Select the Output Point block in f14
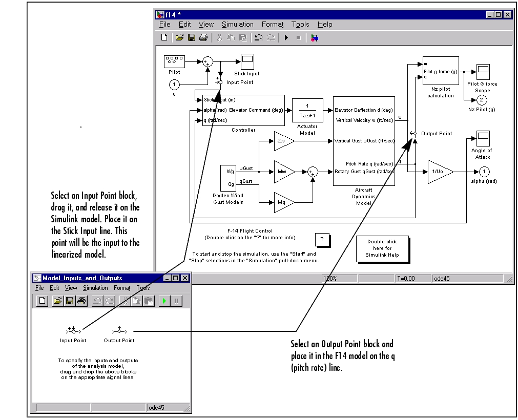518x420 pixels. (413, 133)
